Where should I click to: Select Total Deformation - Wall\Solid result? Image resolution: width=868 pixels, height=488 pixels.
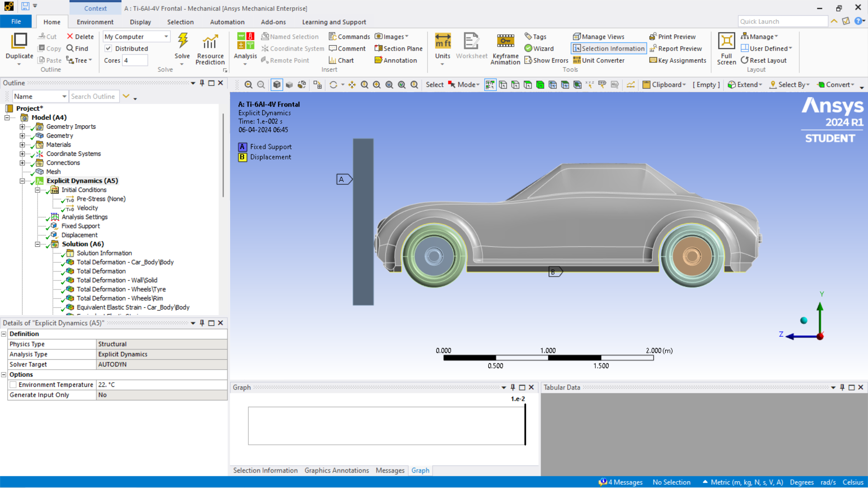coord(117,280)
